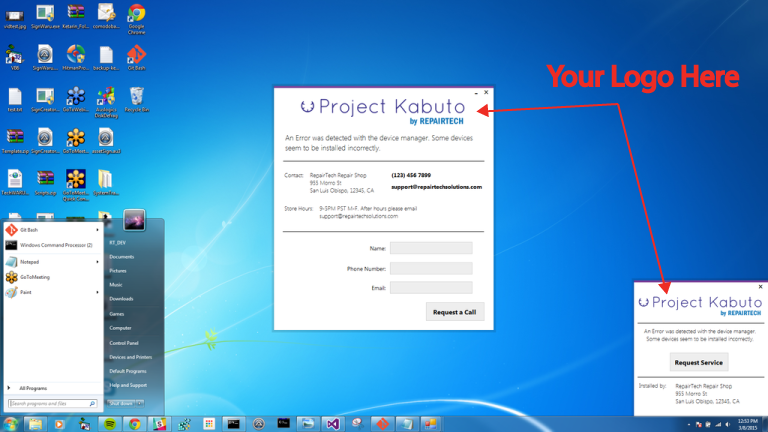Click the Windows Start orb
The height and width of the screenshot is (432, 768).
click(x=10, y=424)
